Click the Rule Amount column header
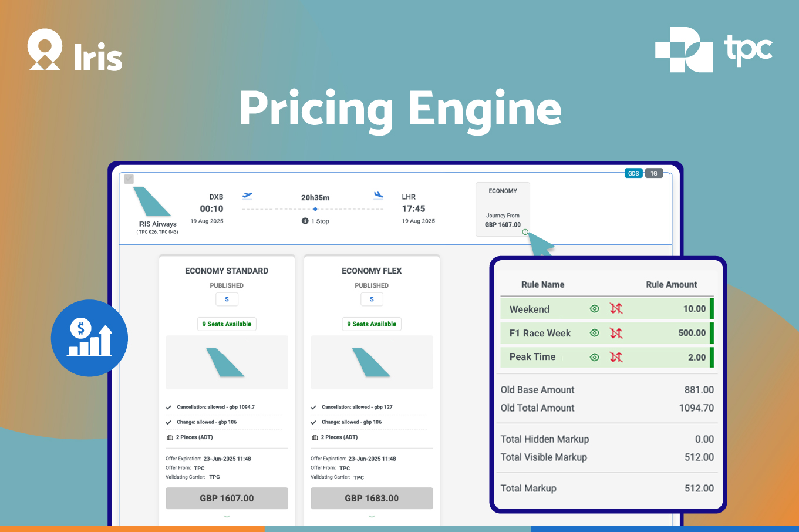 [672, 284]
